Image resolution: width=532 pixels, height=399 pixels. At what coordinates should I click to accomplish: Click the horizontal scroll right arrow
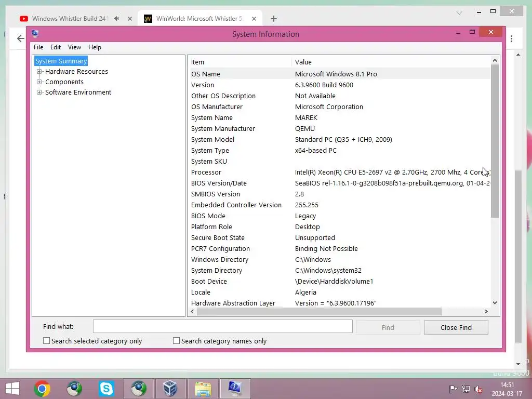(x=486, y=311)
